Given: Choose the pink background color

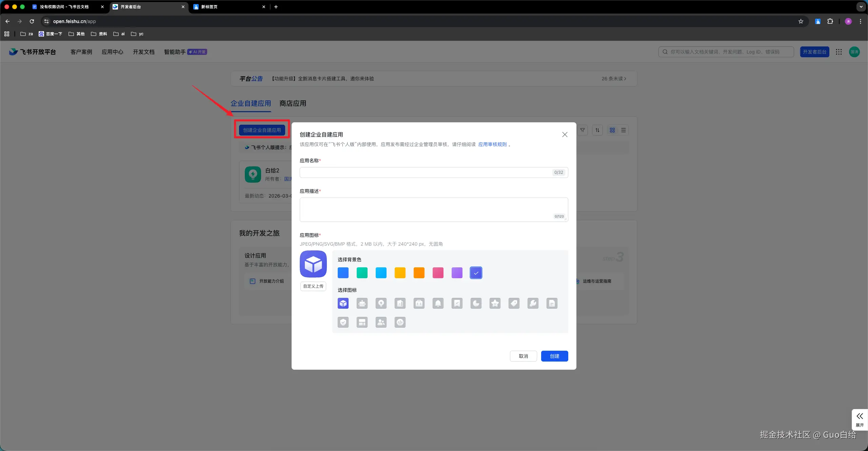Looking at the screenshot, I should [438, 273].
